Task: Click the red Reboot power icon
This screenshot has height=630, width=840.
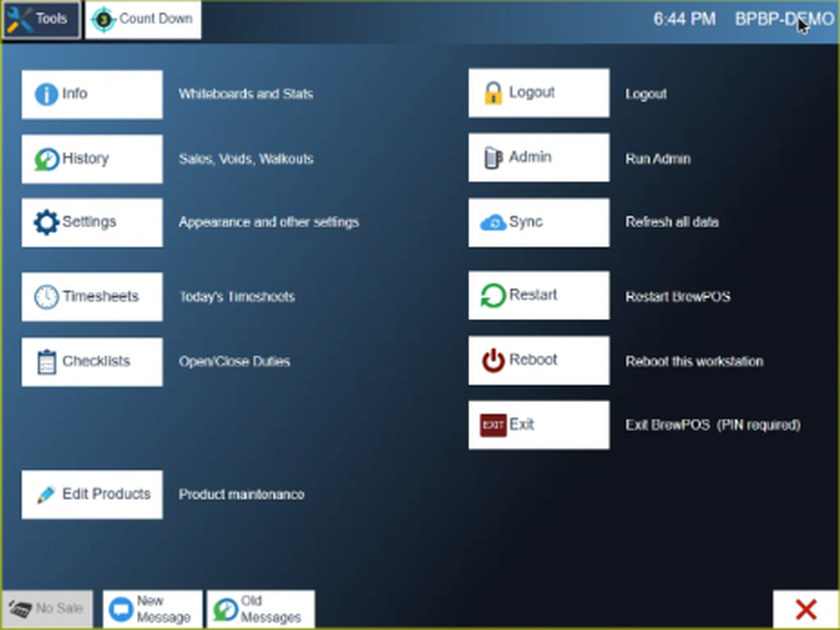Action: tap(493, 360)
